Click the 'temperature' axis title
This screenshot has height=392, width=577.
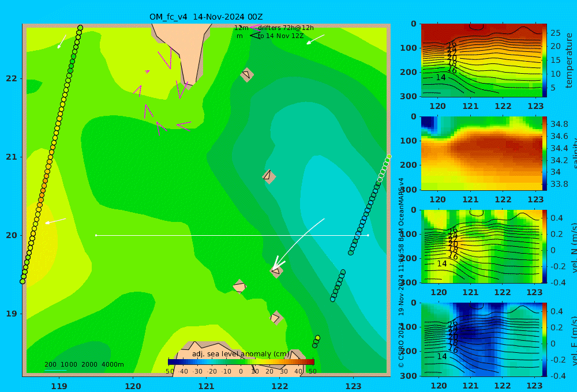point(569,61)
